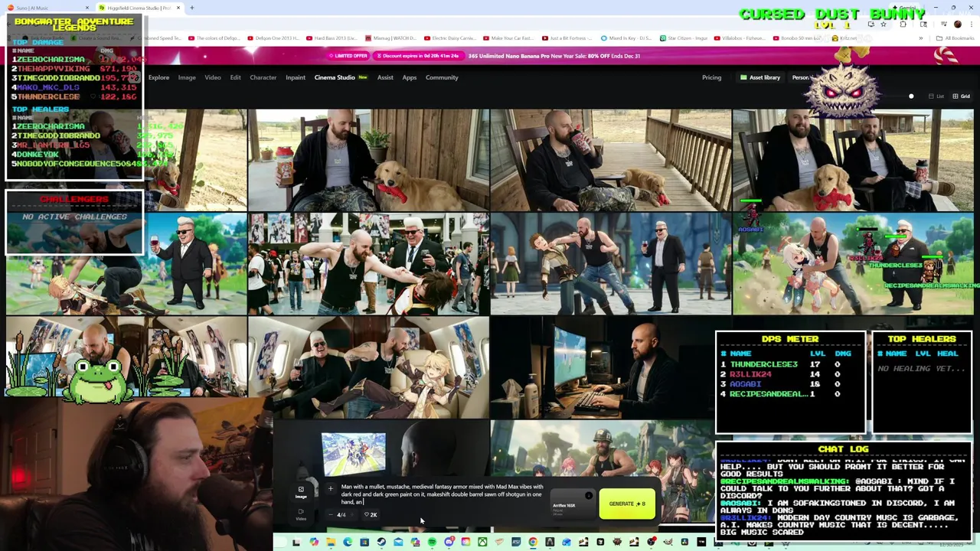Increase image count with plus stepper

click(352, 514)
